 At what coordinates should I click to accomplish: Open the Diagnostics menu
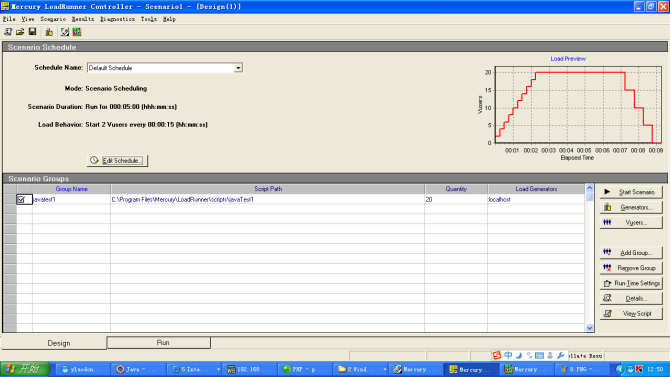tap(118, 19)
